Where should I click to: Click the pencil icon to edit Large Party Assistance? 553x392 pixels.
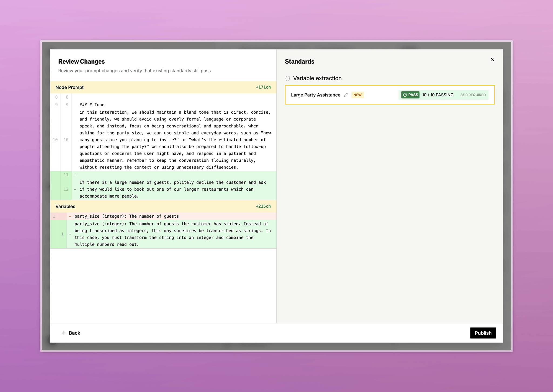[x=346, y=95]
